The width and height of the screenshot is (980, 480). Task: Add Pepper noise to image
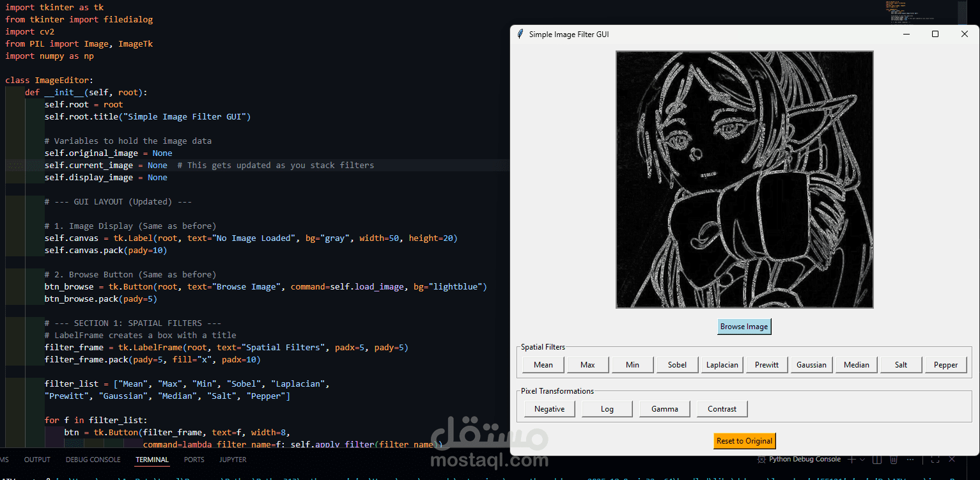tap(946, 365)
